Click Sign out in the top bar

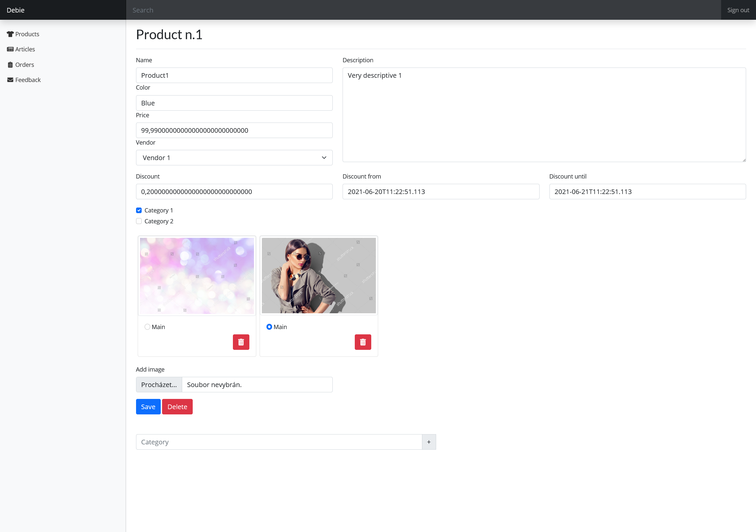click(738, 10)
